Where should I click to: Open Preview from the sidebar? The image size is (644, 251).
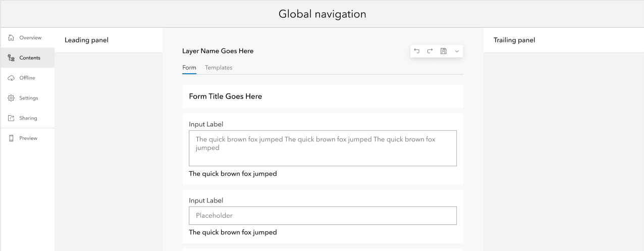coord(28,138)
